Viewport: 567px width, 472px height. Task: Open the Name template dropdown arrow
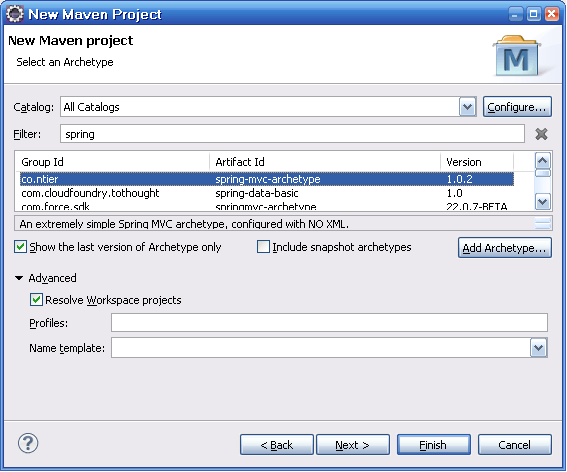tap(538, 348)
